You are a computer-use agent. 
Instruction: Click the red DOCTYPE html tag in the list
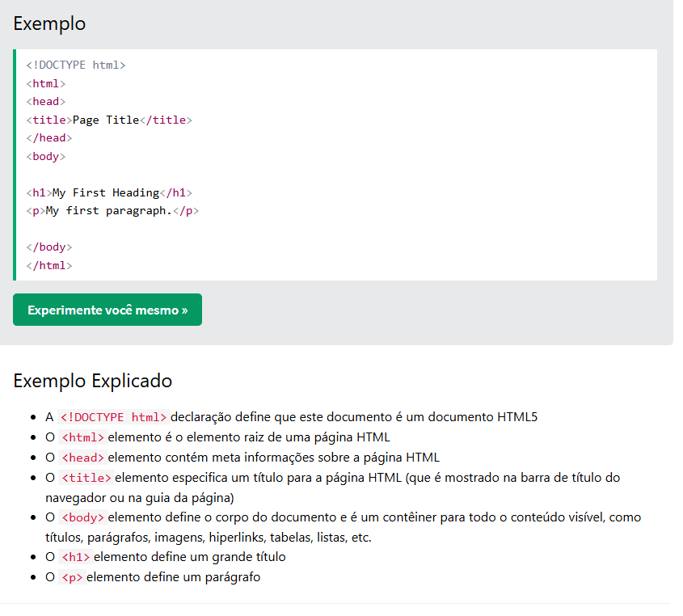[113, 417]
